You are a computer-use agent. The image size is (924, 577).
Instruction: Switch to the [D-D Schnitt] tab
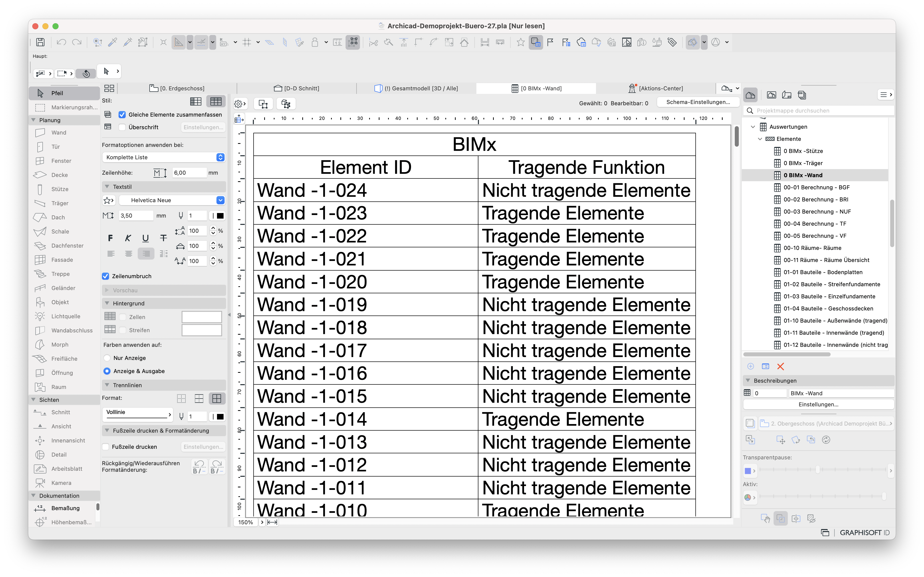[296, 88]
